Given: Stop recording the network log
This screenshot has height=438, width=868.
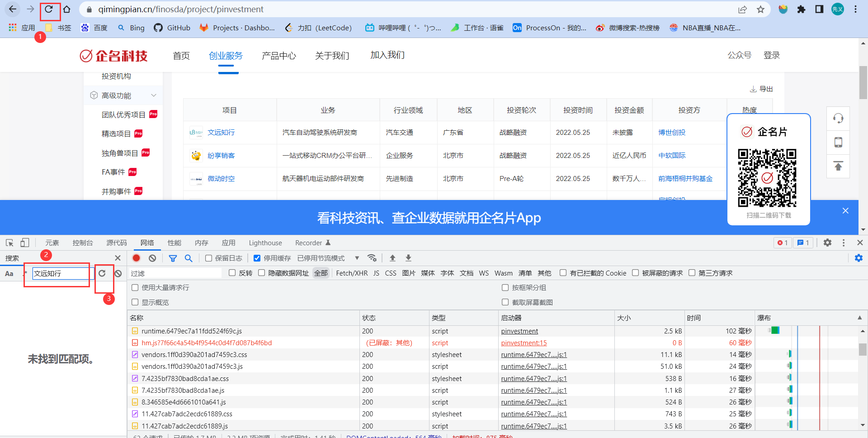Looking at the screenshot, I should (137, 258).
